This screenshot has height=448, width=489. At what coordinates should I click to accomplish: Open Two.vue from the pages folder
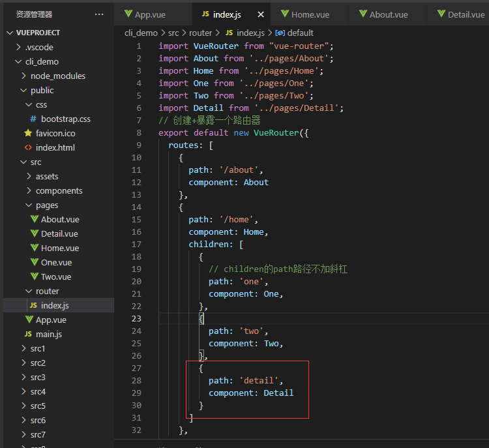(56, 276)
